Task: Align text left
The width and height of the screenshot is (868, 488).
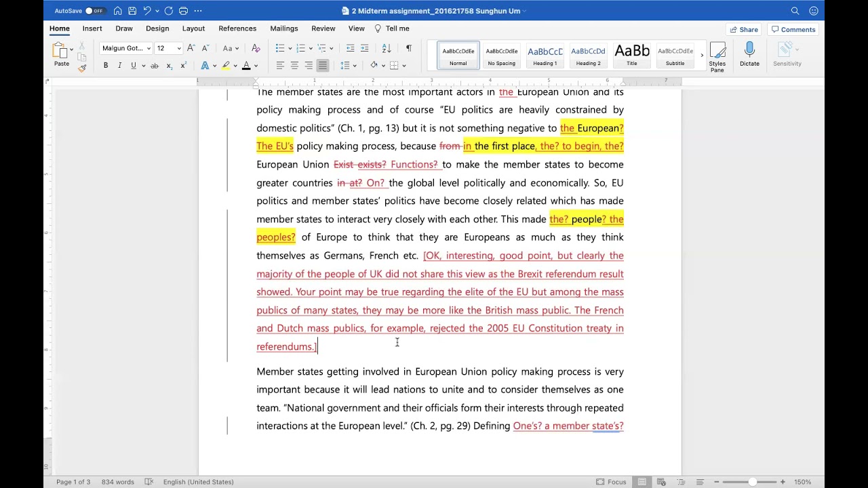Action: 280,66
